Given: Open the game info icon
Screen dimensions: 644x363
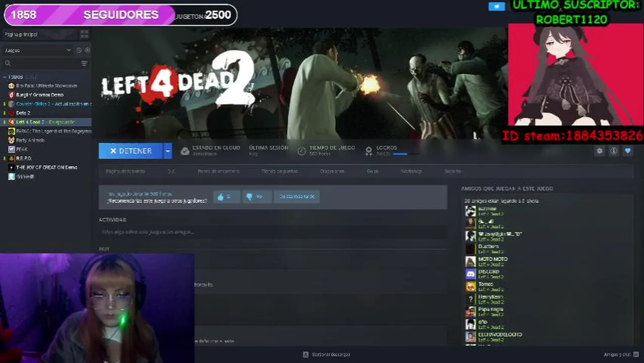Looking at the screenshot, I should (613, 151).
